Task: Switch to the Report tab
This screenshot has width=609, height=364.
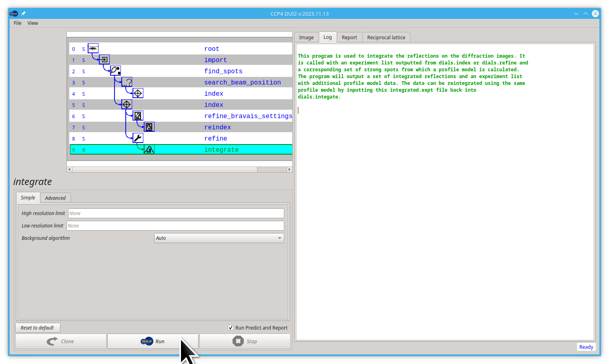Action: pos(349,37)
